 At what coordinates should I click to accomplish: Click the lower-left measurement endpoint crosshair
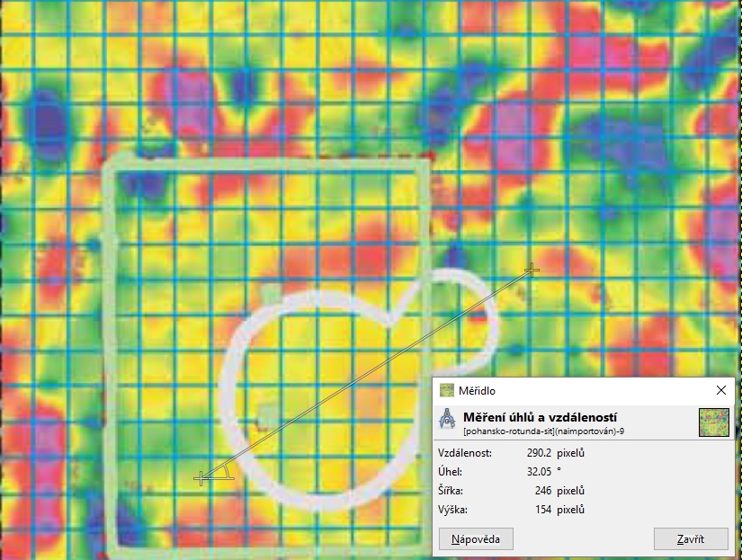[x=201, y=479]
